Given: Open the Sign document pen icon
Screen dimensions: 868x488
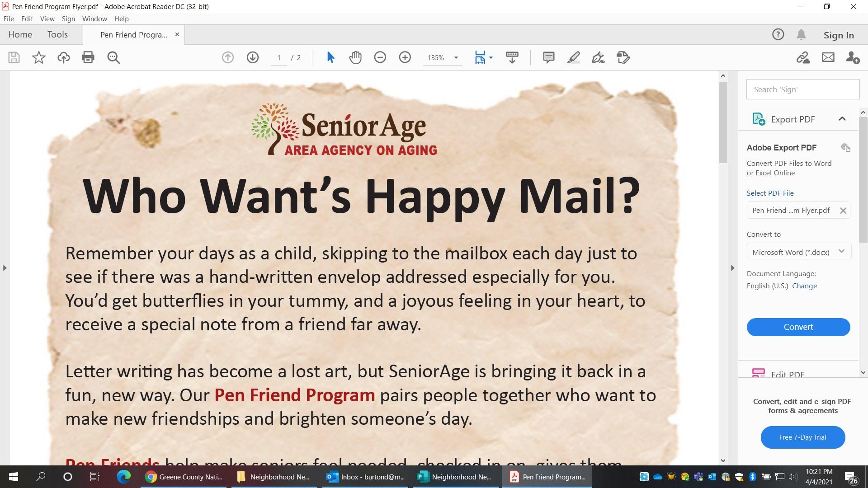Looking at the screenshot, I should coord(598,57).
